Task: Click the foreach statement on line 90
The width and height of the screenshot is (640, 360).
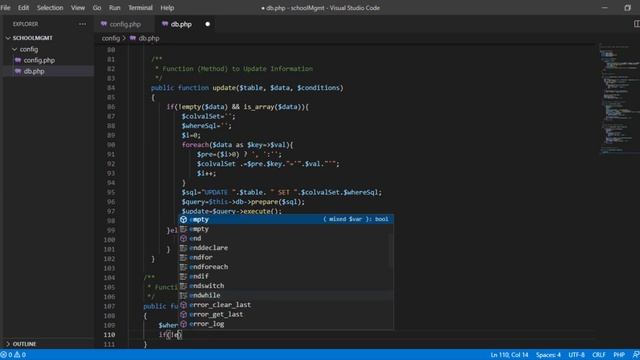Action: (238, 145)
